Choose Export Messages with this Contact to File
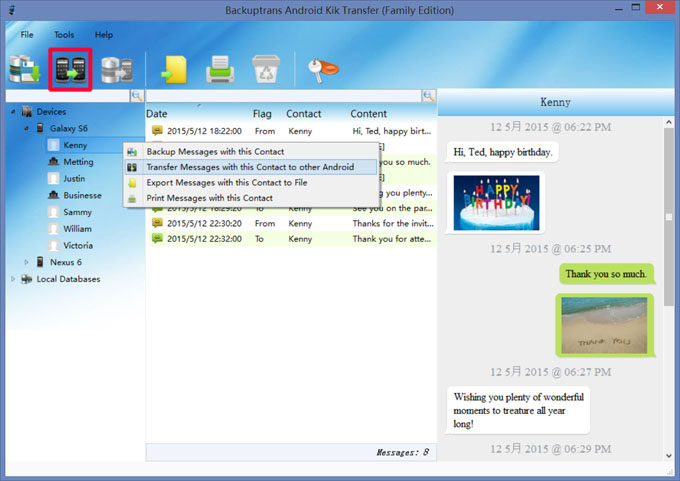This screenshot has height=481, width=680. (x=250, y=183)
